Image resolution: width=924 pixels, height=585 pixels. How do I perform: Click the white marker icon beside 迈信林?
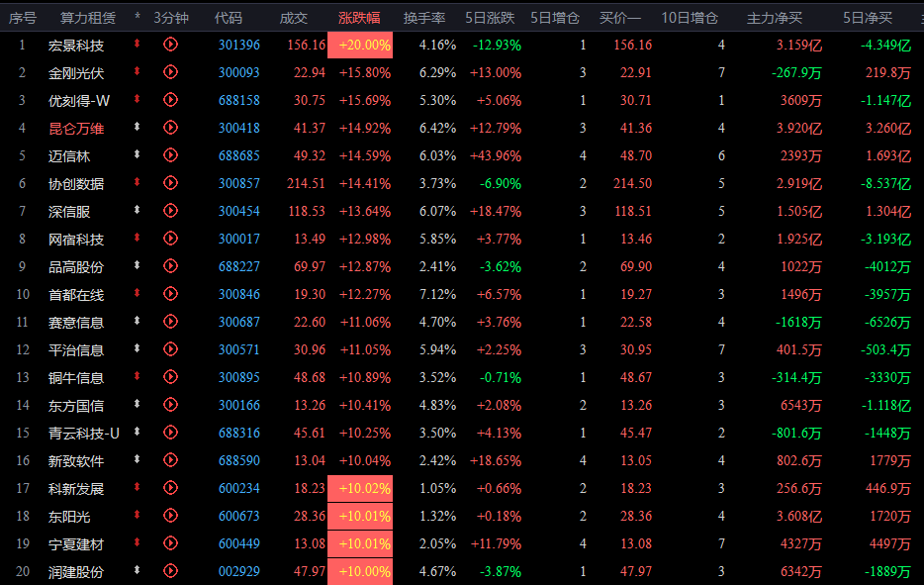coord(137,153)
